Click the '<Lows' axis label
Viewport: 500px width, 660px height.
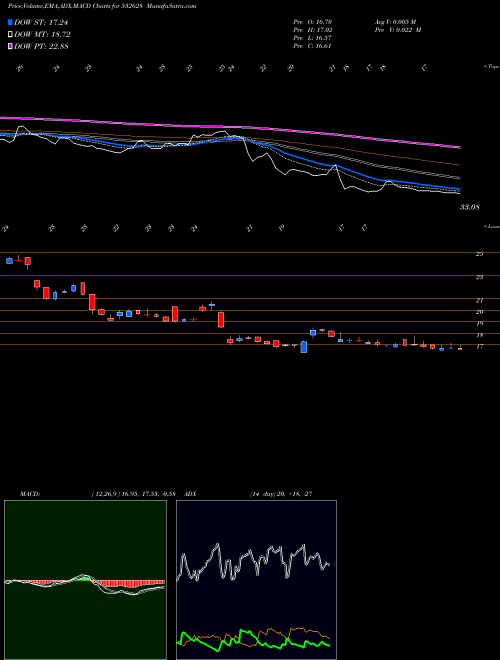491,226
